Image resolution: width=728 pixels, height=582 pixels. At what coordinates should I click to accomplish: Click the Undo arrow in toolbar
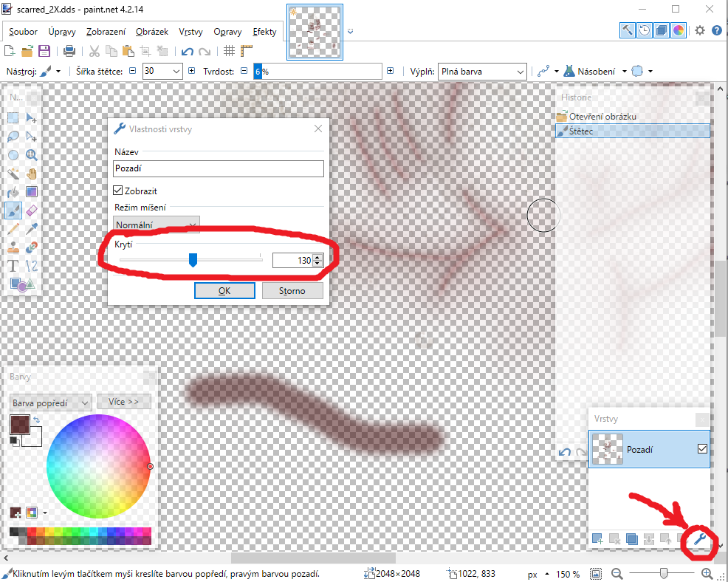[187, 51]
